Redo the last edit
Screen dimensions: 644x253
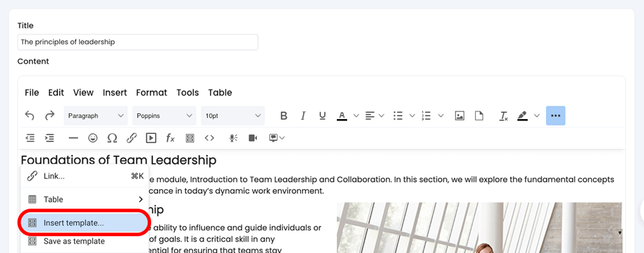pos(50,116)
